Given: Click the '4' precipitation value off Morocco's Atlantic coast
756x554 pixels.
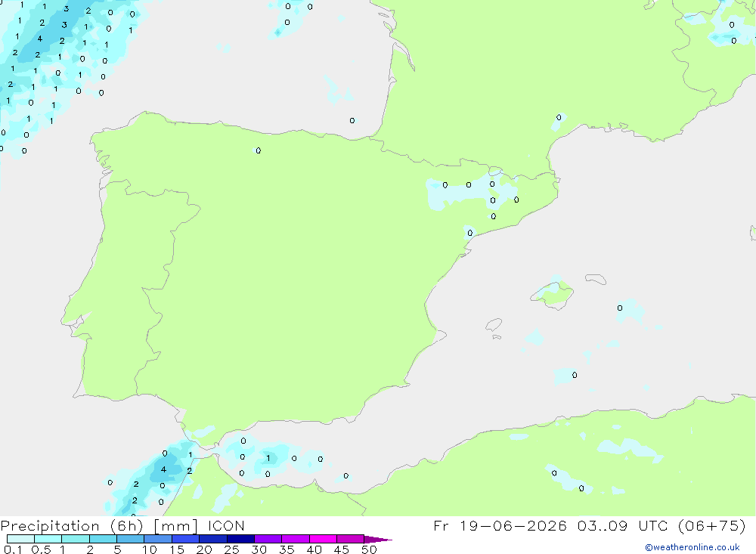Looking at the screenshot, I should (x=163, y=469).
